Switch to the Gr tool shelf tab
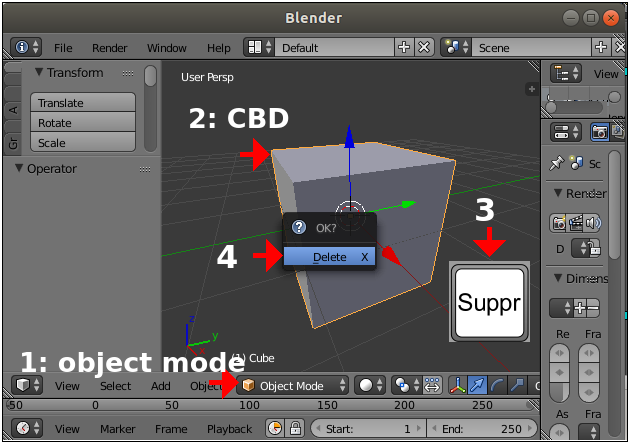Screen dimensions: 630x445 (13, 143)
